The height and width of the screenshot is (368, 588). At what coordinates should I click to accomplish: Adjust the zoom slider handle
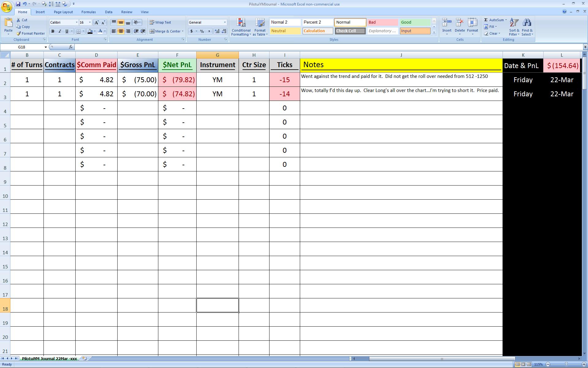tap(566, 364)
